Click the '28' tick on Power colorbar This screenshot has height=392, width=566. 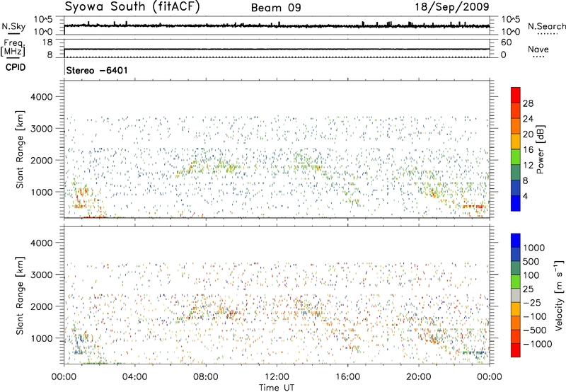click(528, 103)
